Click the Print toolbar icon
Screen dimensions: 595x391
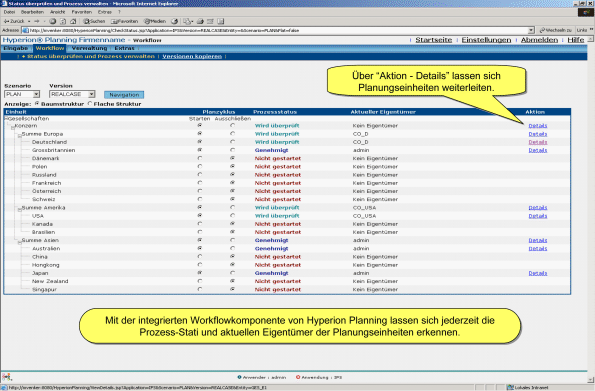pos(200,21)
